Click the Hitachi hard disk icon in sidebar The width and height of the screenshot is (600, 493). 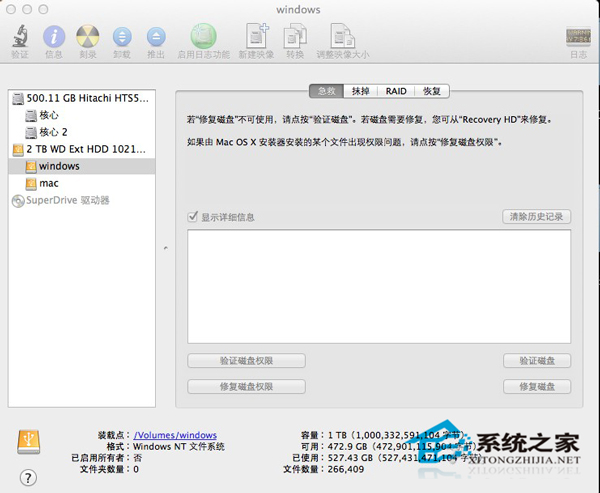(x=18, y=98)
